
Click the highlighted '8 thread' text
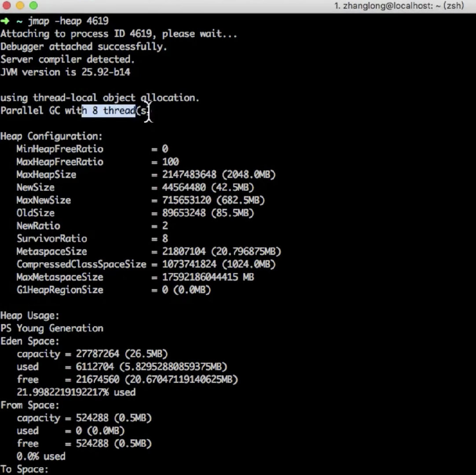click(114, 110)
